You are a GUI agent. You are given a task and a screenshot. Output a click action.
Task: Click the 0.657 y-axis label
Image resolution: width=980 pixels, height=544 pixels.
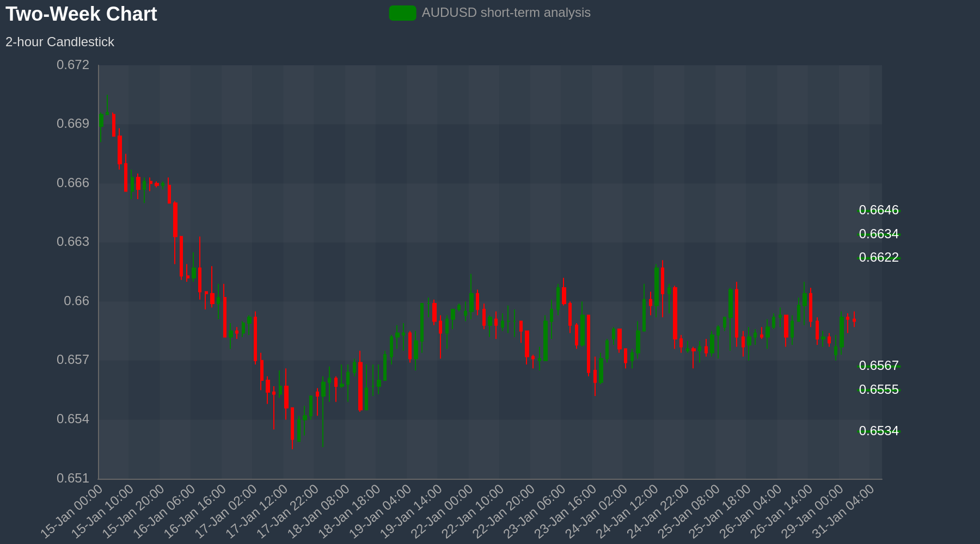(73, 360)
